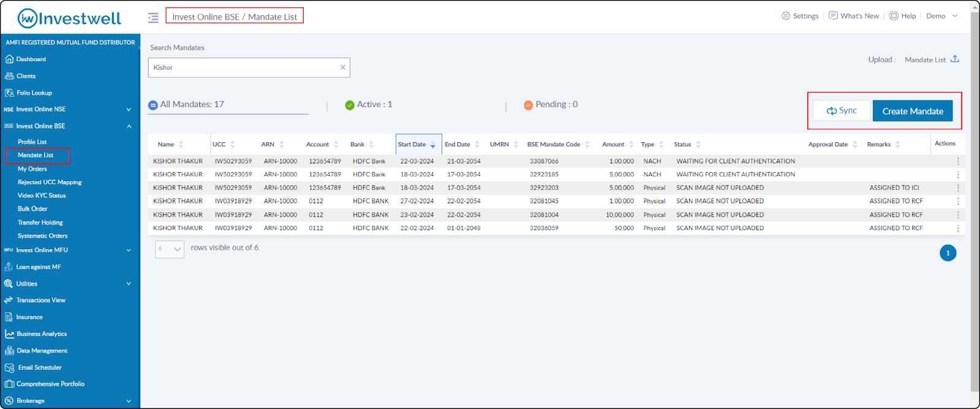Viewport: 980px width, 409px height.
Task: Click the Create Mandate button
Action: click(x=913, y=111)
